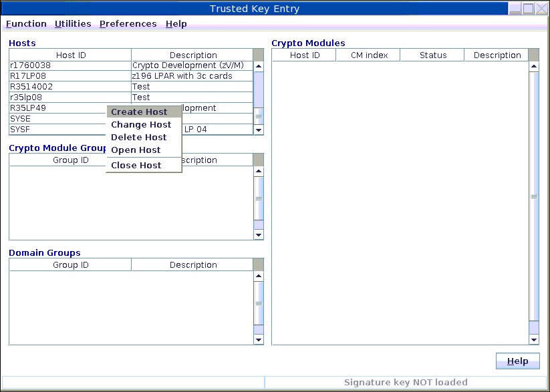The width and height of the screenshot is (550, 392).
Task: Click Hosts list scroll down arrow
Action: point(259,130)
